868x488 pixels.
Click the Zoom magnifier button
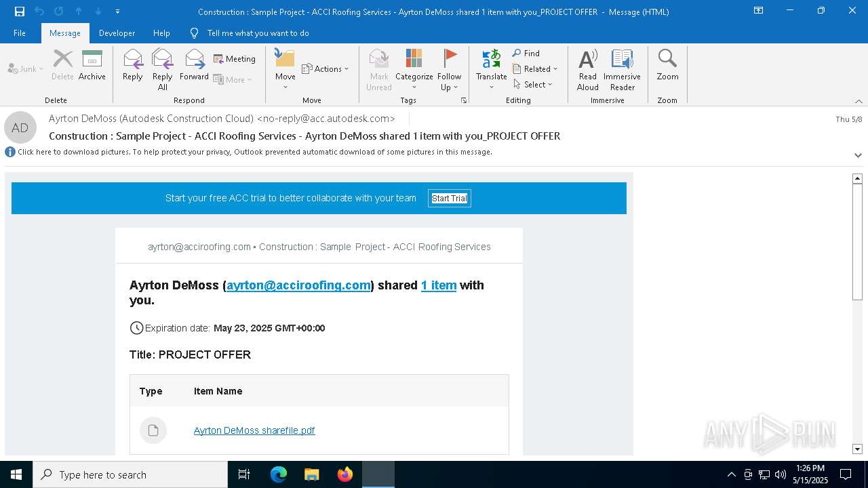tap(667, 66)
